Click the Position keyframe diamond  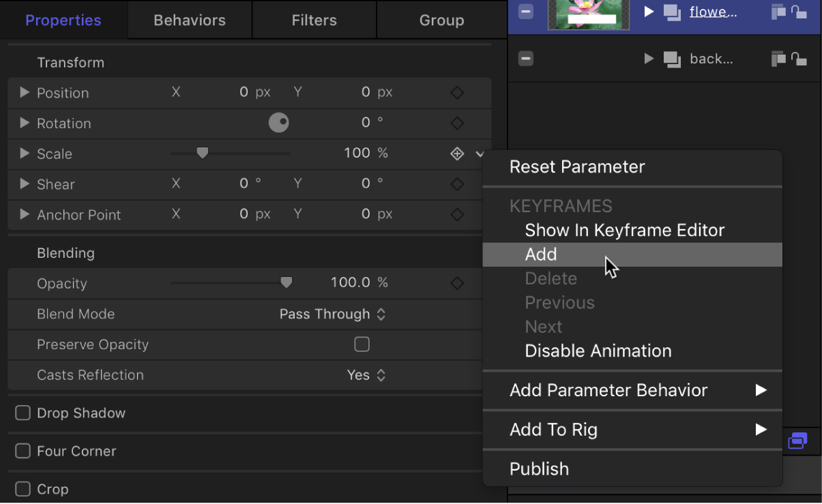(x=456, y=92)
